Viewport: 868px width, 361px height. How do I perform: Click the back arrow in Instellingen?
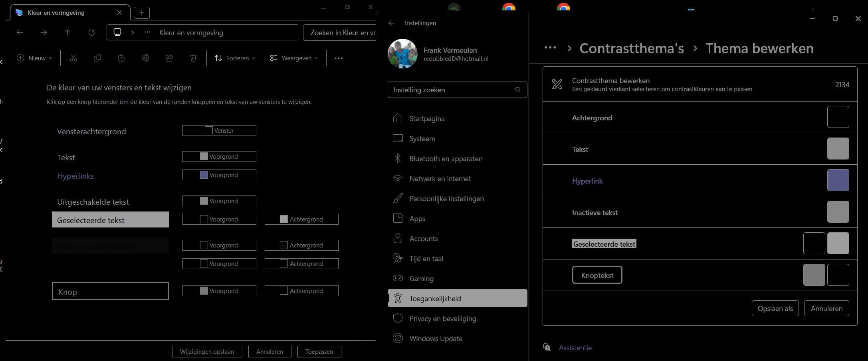[x=392, y=23]
